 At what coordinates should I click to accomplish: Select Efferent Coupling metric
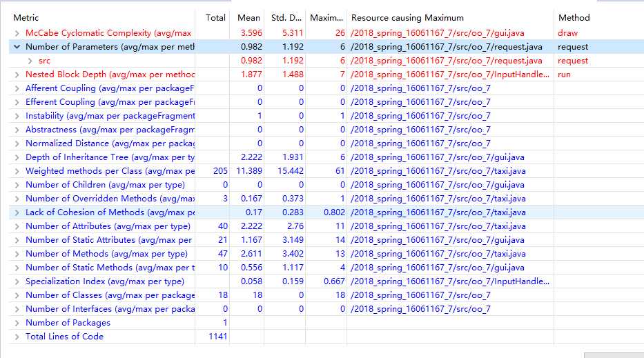(x=110, y=102)
